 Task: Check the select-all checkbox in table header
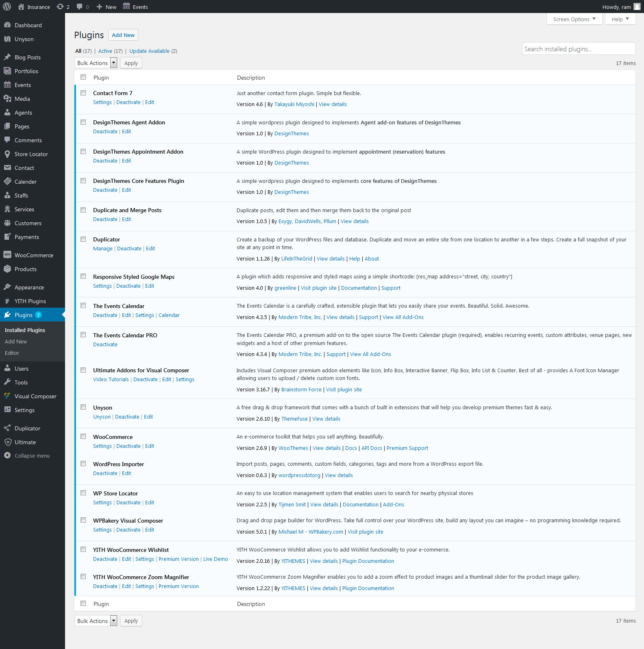click(x=83, y=77)
